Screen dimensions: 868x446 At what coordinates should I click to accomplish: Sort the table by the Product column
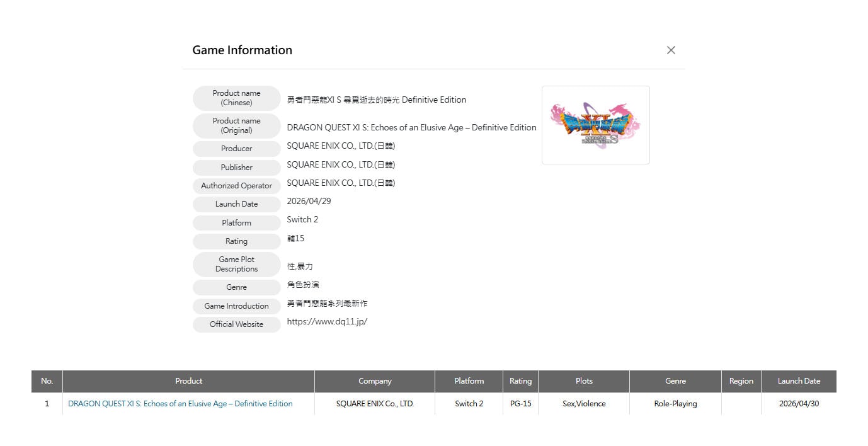click(188, 381)
